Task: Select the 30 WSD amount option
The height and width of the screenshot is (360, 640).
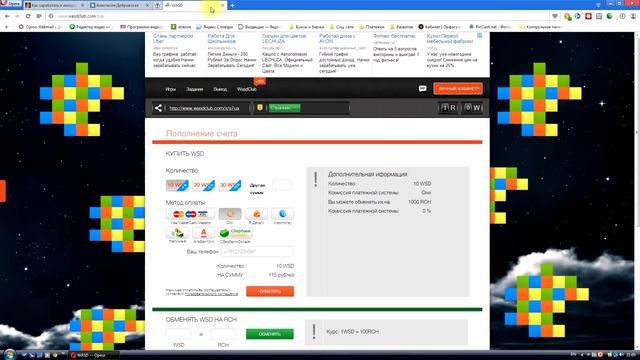Action: click(230, 185)
